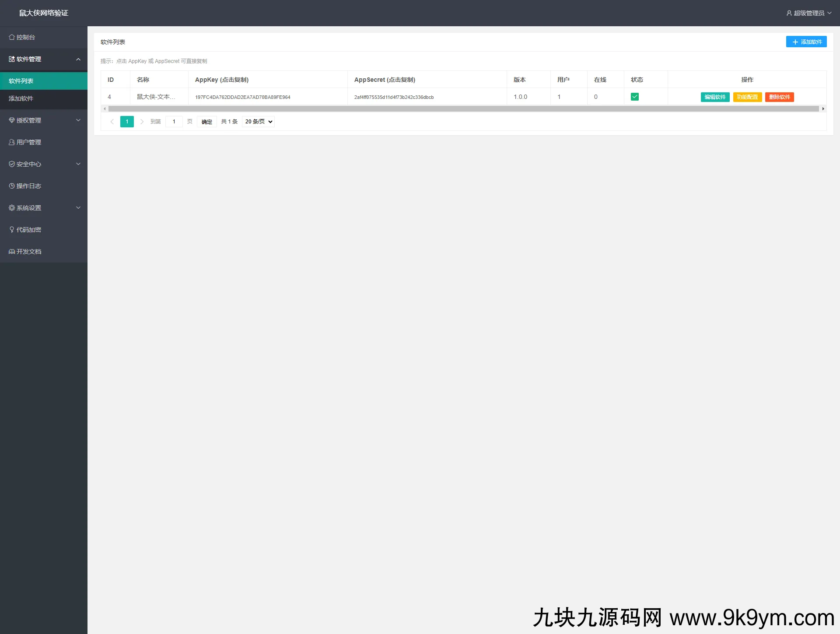This screenshot has height=634, width=840.
Task: Click the 操作日志 clock icon
Action: click(x=12, y=186)
